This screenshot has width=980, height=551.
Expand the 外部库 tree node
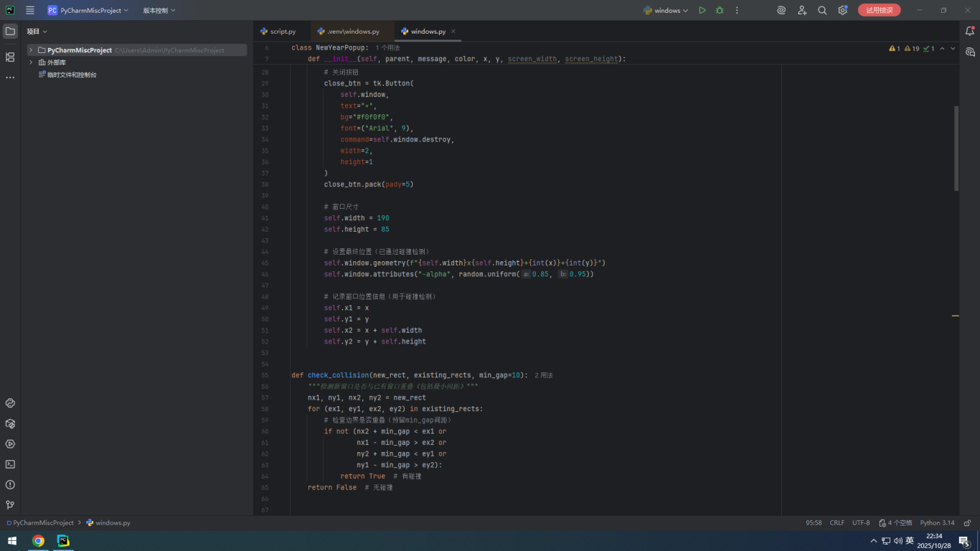(31, 62)
